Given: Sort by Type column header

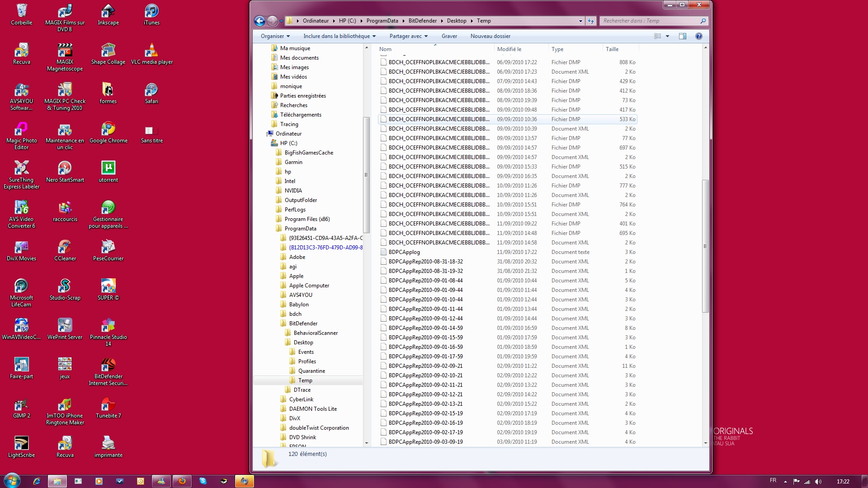Looking at the screenshot, I should coord(575,49).
